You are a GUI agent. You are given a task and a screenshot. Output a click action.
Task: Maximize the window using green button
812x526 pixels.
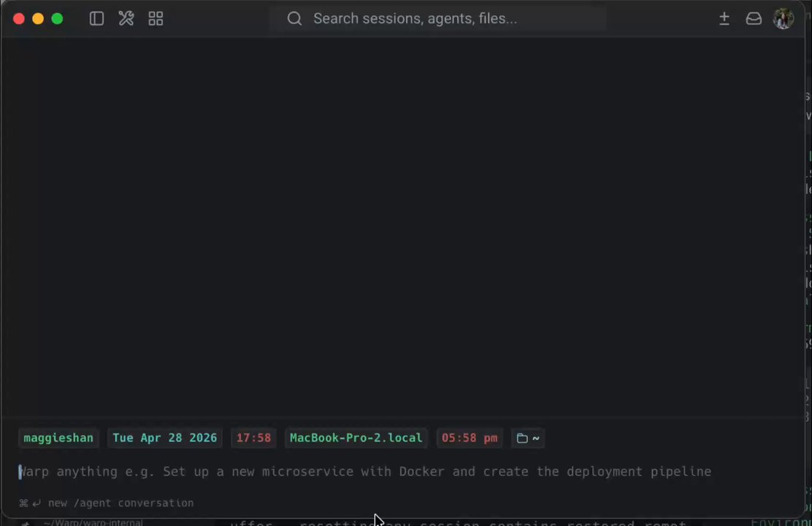point(57,19)
